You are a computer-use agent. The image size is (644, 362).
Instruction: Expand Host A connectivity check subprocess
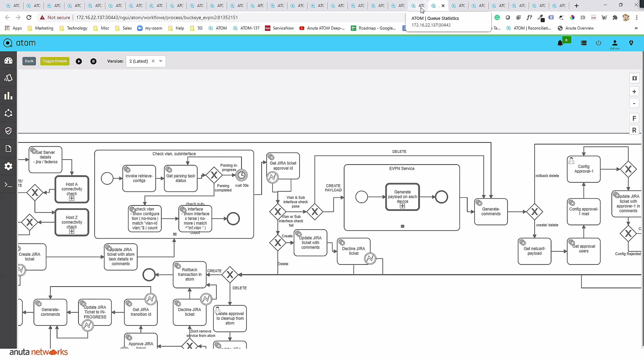point(72,198)
